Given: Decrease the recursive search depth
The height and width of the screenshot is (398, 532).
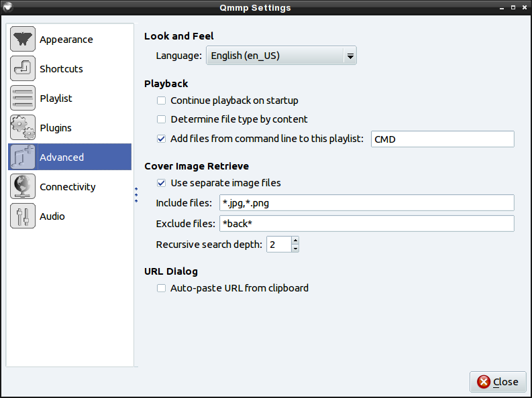Looking at the screenshot, I should (295, 249).
